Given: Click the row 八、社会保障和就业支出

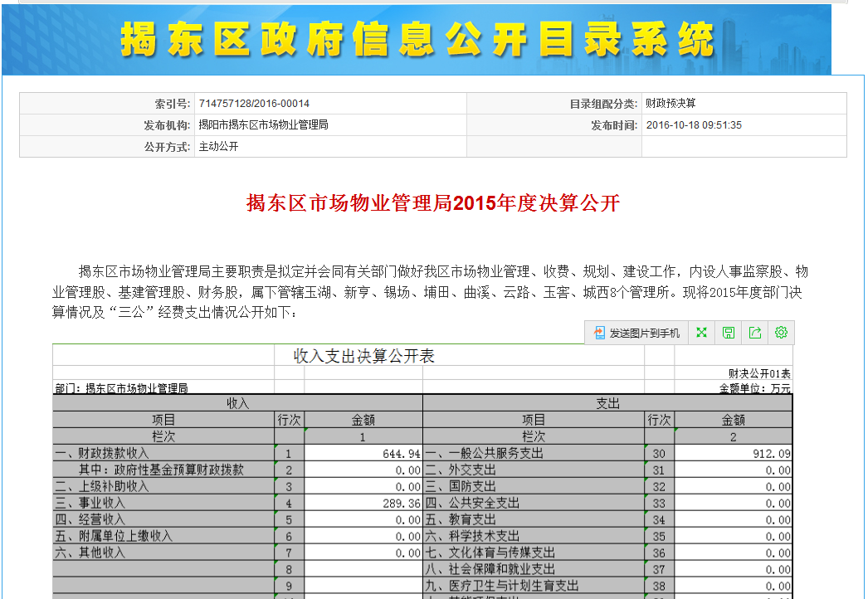Looking at the screenshot, I should pos(490,570).
